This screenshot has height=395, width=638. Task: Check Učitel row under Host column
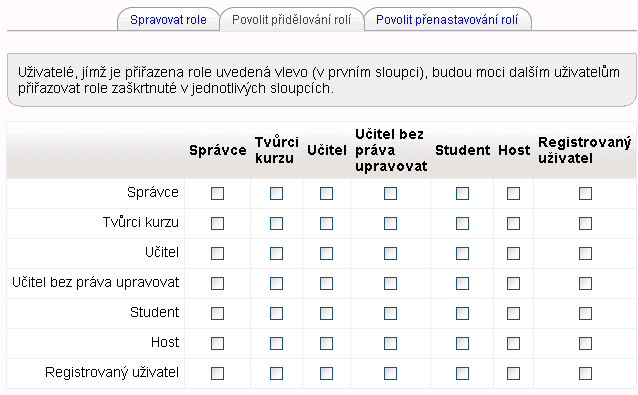513,253
